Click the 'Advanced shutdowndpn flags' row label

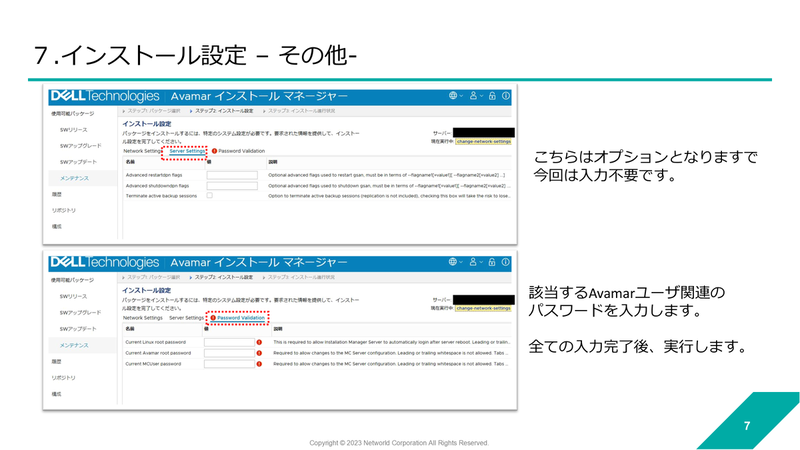coord(157,186)
